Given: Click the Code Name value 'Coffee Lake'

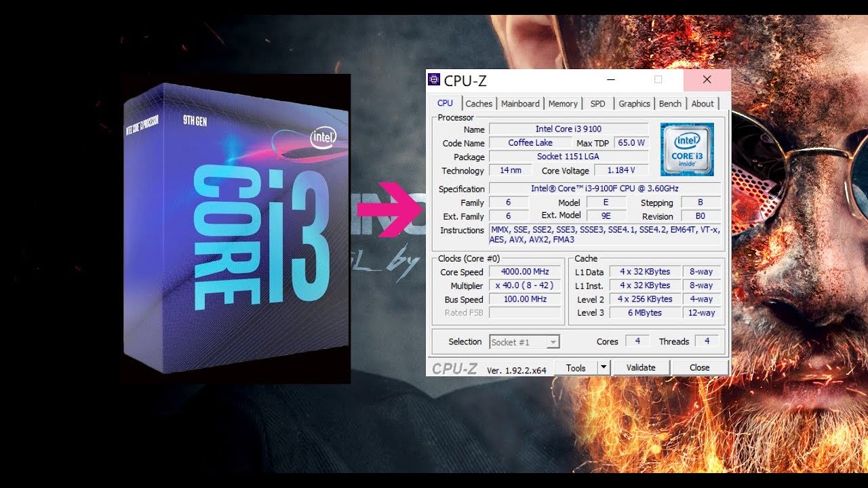Looking at the screenshot, I should (530, 142).
